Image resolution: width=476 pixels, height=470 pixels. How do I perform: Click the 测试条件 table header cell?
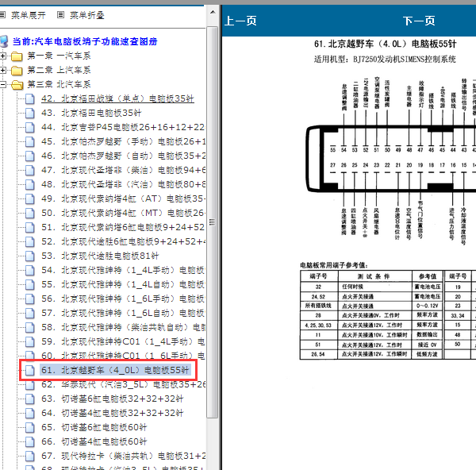tap(374, 276)
